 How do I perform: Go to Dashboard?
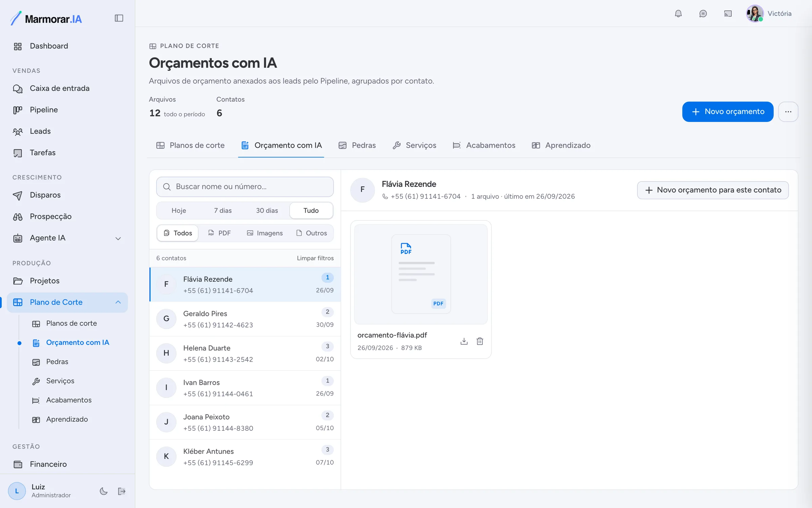[x=68, y=46]
